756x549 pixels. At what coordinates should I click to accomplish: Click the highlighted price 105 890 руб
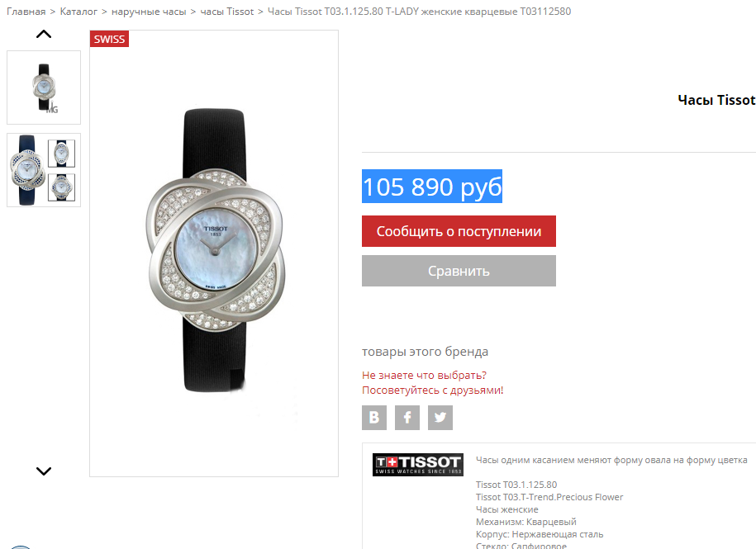pos(432,187)
